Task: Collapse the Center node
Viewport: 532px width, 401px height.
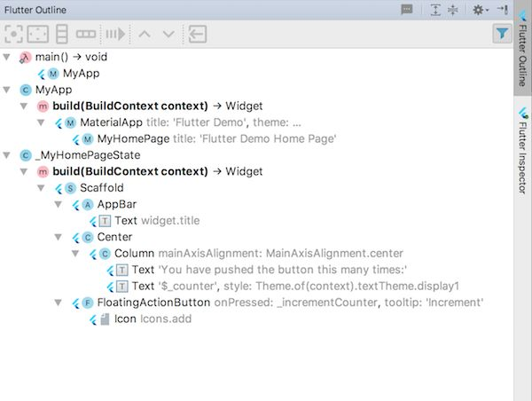Action: pos(59,238)
